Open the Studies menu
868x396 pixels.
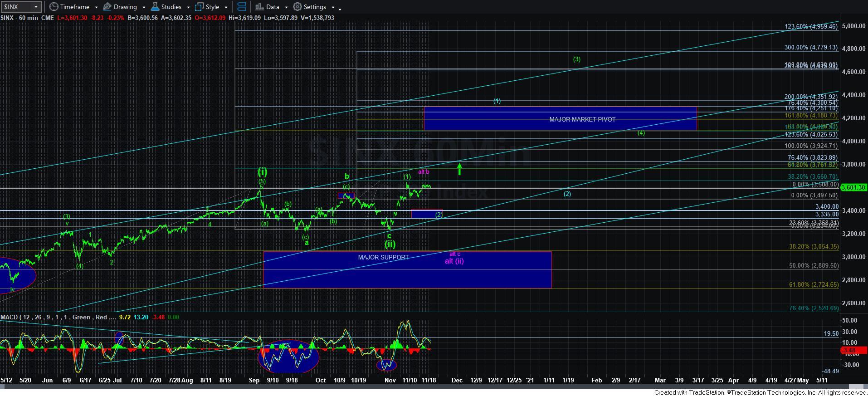(x=171, y=7)
